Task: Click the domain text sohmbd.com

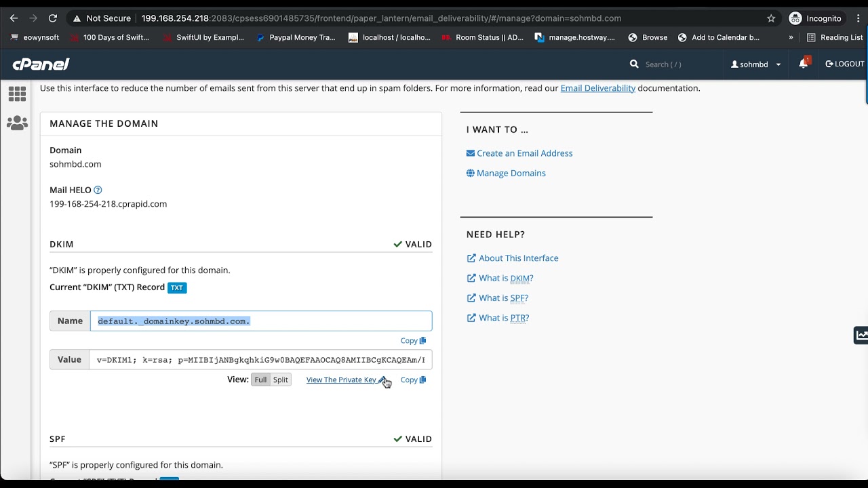Action: pyautogui.click(x=75, y=164)
